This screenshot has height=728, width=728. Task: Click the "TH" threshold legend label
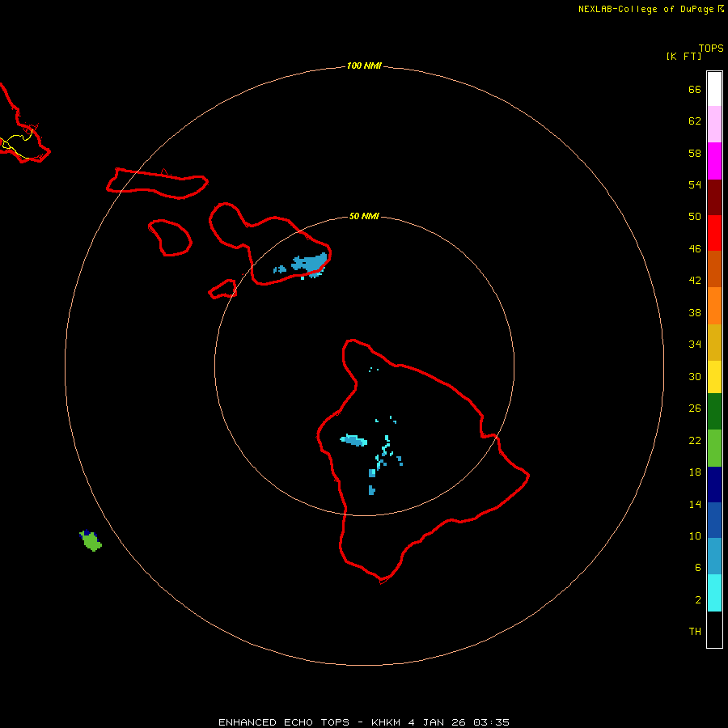(x=695, y=632)
